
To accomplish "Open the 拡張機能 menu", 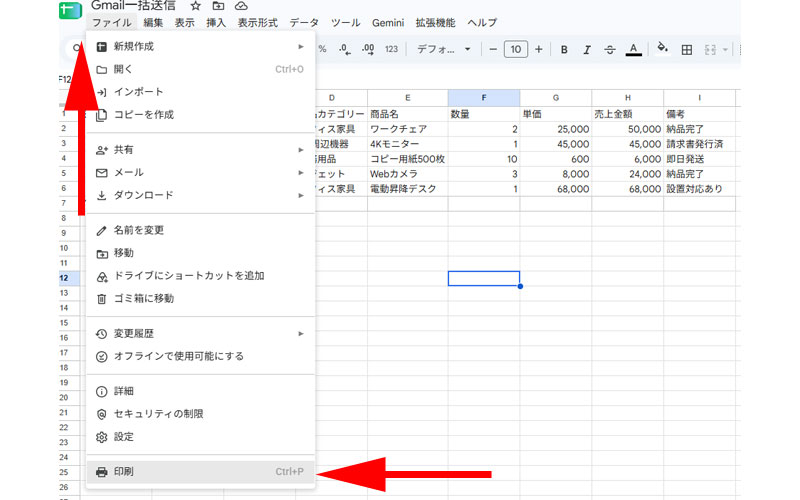I will [x=435, y=22].
